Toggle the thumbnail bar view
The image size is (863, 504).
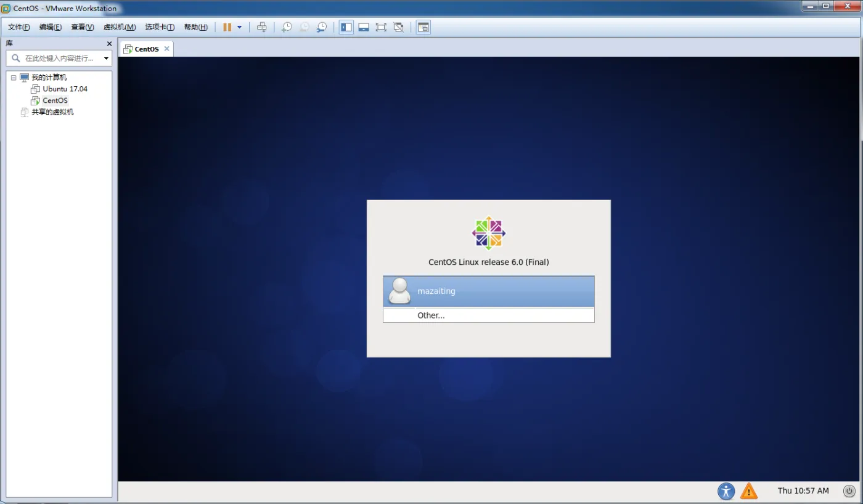point(364,27)
